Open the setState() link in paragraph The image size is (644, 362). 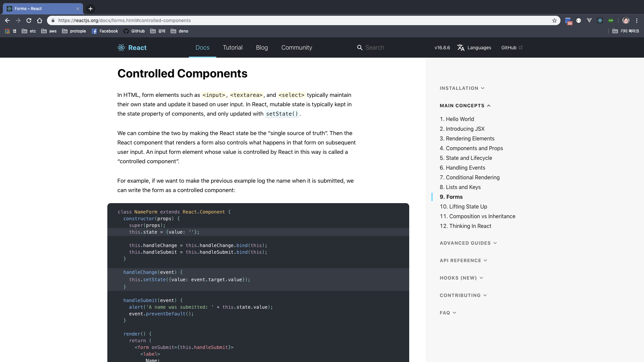click(x=282, y=114)
